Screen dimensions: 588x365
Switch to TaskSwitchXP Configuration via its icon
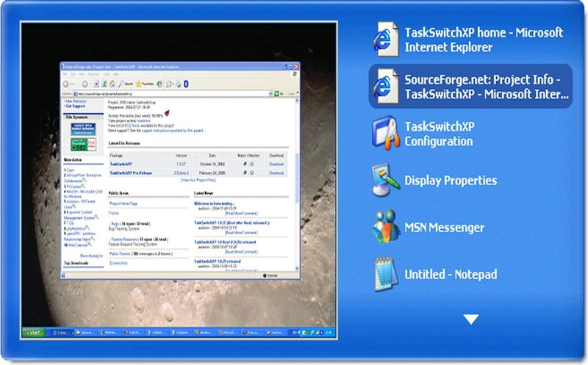pos(385,133)
